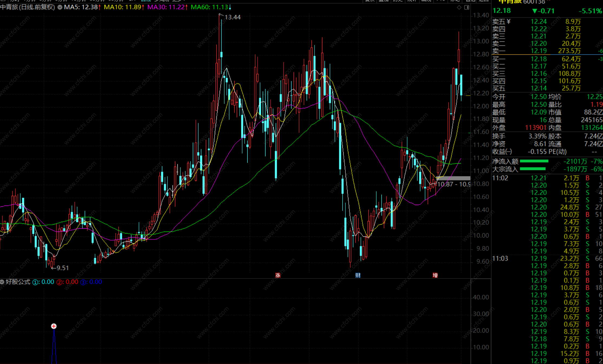Viewport: 603px width, 364px height.
Task: Click the 10.87 gap price bar
Action: pyautogui.click(x=453, y=178)
